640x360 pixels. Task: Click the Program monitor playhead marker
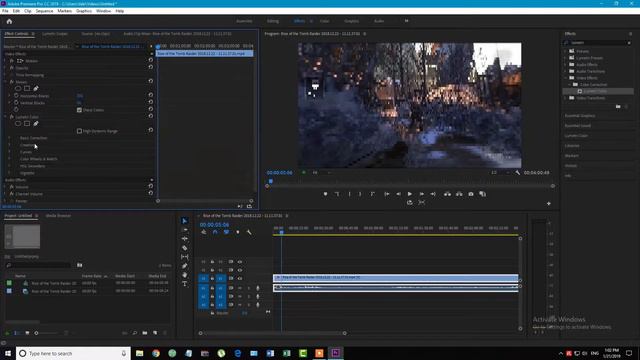coord(271,181)
